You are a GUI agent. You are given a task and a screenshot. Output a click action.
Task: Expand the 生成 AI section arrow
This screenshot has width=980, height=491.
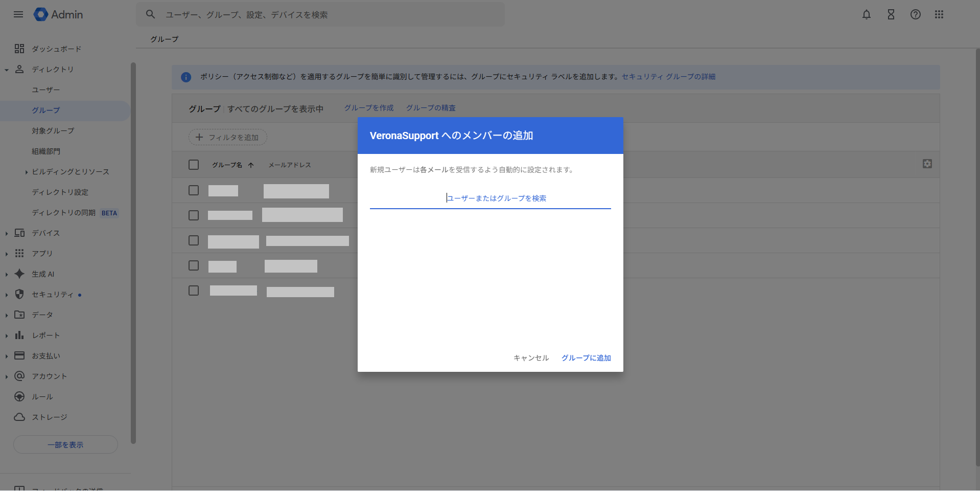pos(7,274)
